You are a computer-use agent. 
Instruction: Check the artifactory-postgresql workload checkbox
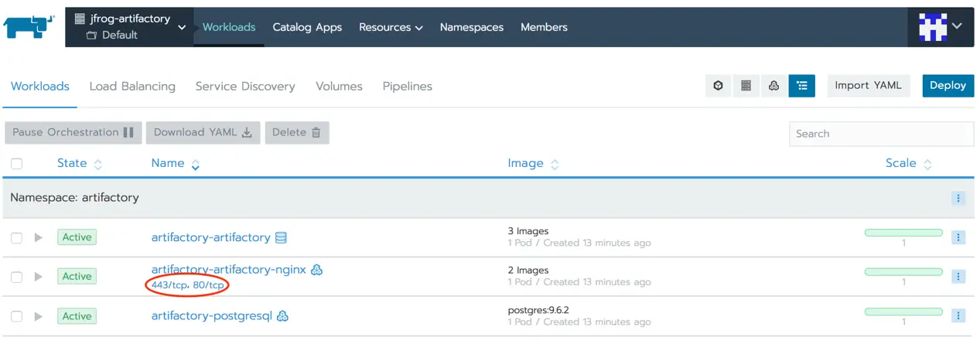point(17,316)
